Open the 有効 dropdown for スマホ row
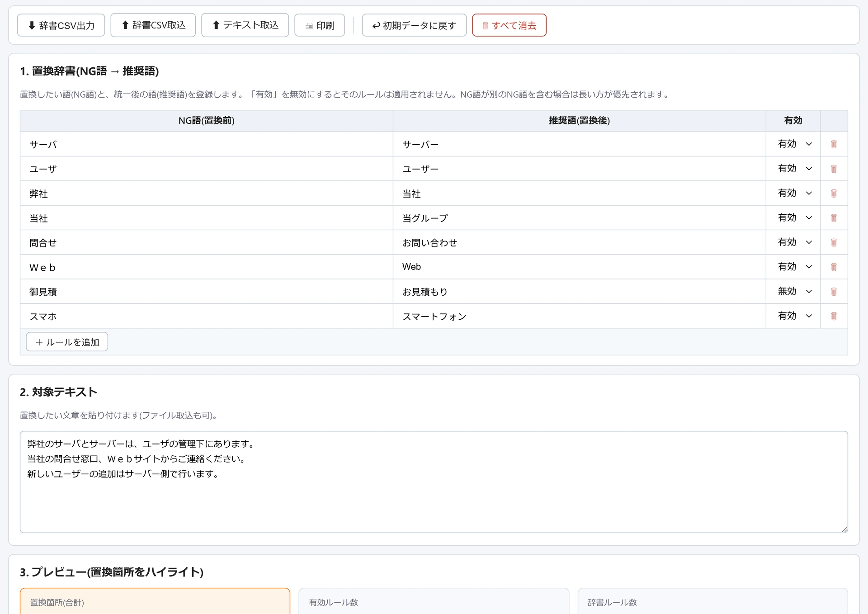Image resolution: width=868 pixels, height=614 pixels. (x=794, y=316)
